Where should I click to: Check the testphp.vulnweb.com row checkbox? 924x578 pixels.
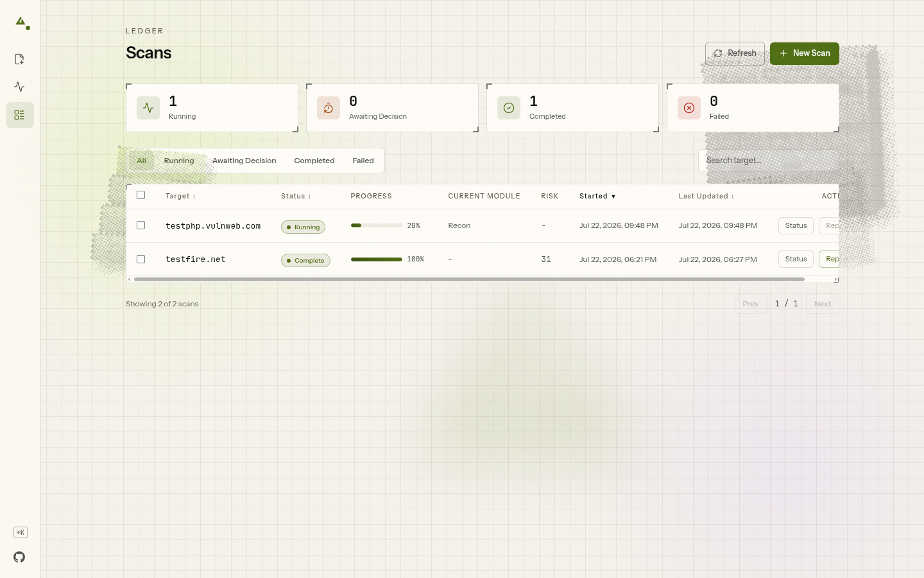(141, 225)
